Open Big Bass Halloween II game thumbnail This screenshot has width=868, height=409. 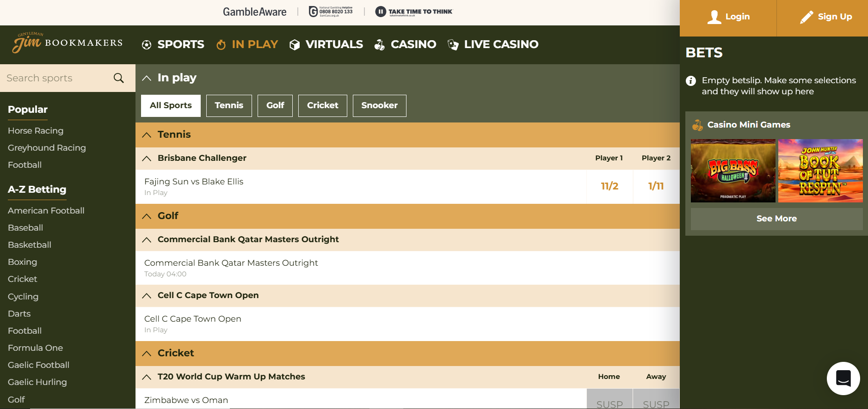pyautogui.click(x=733, y=171)
